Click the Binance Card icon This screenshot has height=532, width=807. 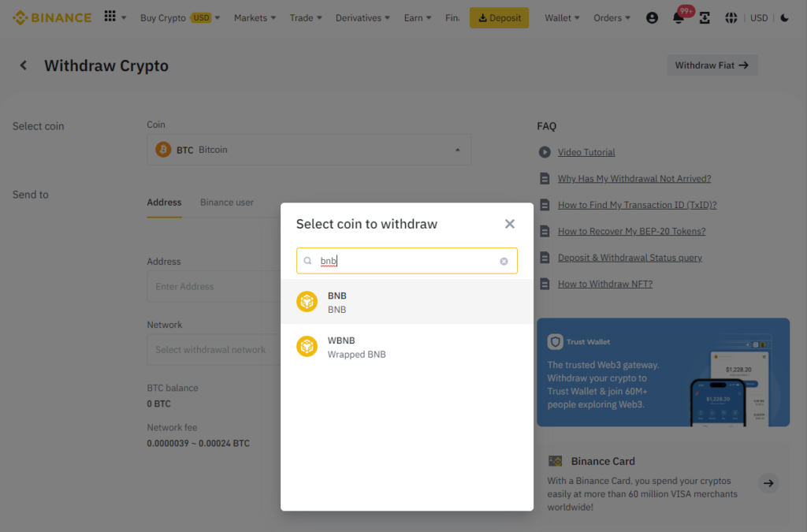[x=556, y=461]
